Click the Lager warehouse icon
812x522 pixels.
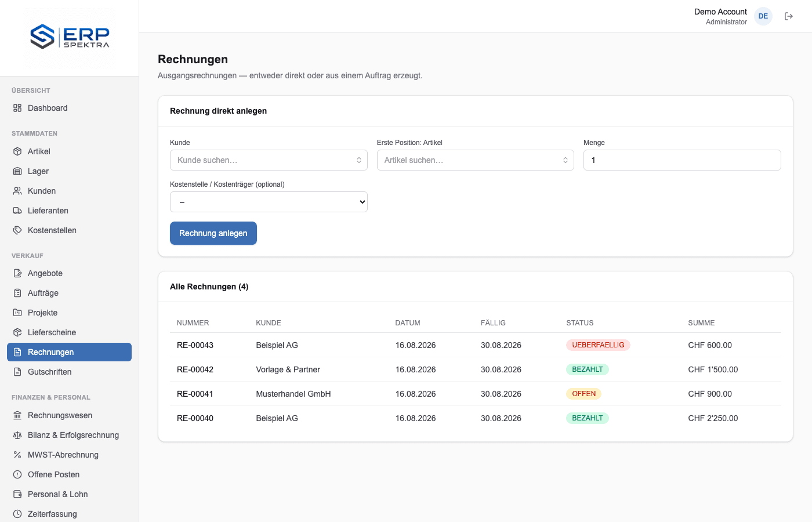click(x=17, y=171)
